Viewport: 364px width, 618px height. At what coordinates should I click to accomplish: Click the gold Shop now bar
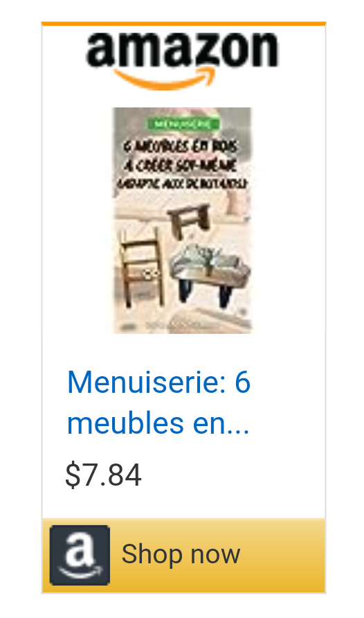tap(184, 556)
